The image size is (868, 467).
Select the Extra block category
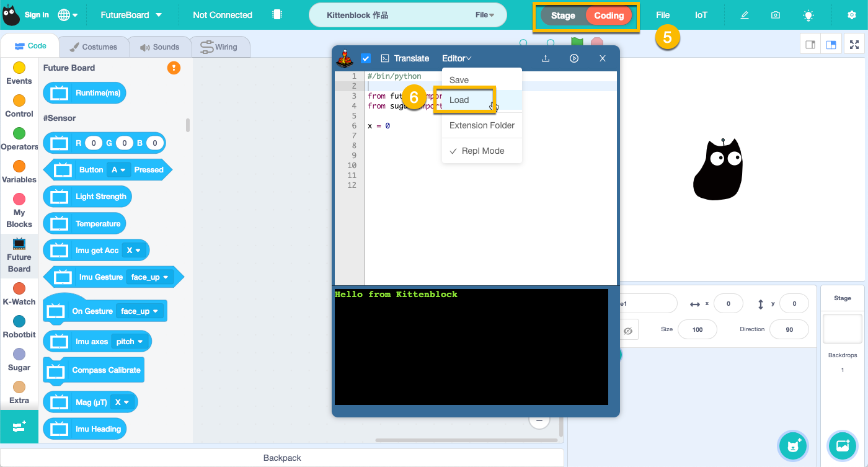point(19,393)
